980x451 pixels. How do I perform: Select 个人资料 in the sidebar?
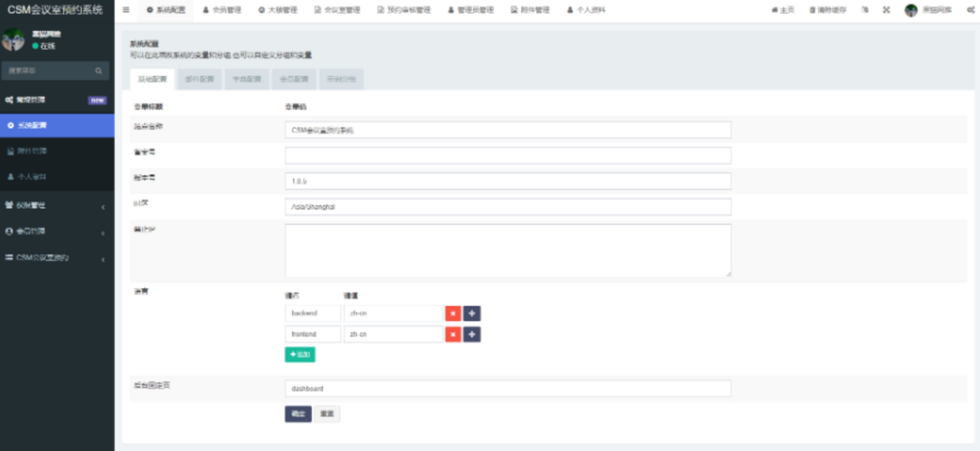(x=57, y=176)
